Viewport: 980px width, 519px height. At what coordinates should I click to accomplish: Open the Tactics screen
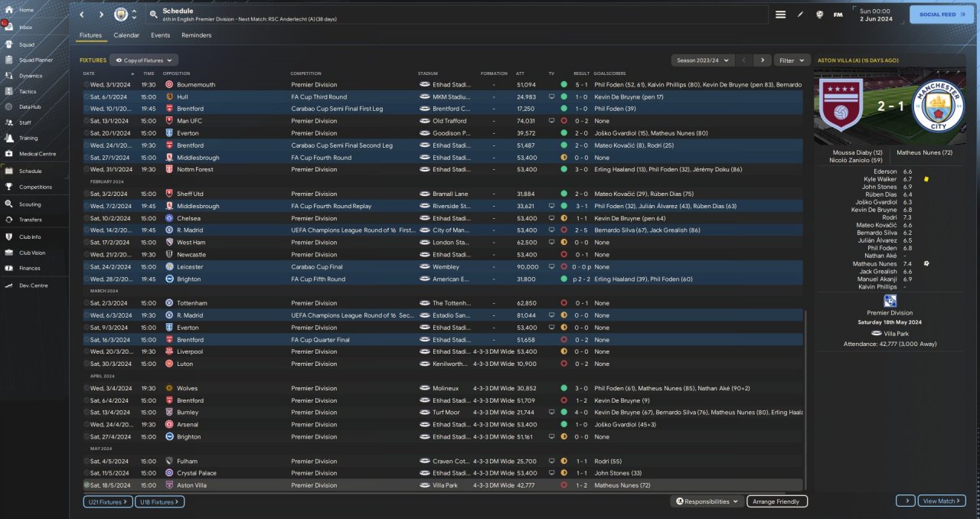[28, 91]
